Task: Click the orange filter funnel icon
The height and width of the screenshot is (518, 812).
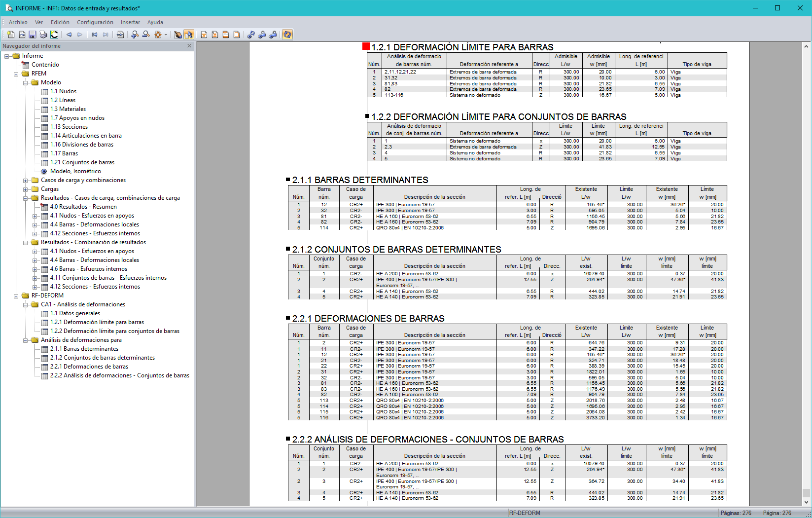Action: tap(204, 35)
